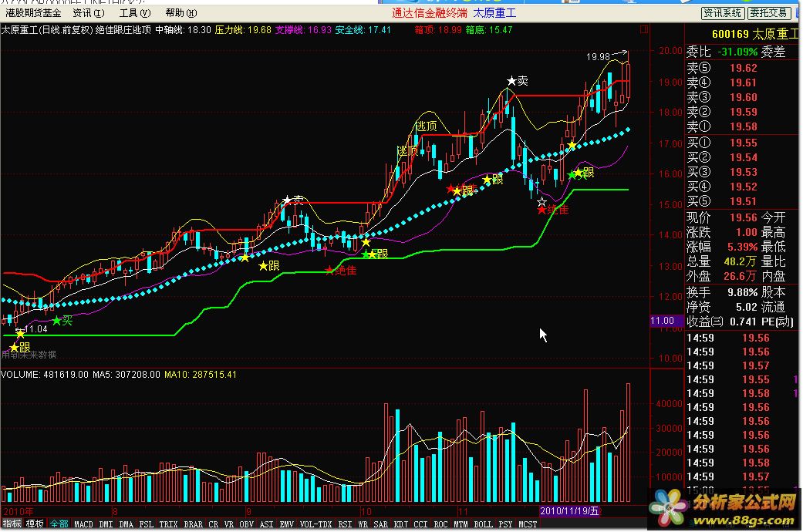This screenshot has width=803, height=532.
Task: Click 买① price 19.55
Action: pos(743,143)
